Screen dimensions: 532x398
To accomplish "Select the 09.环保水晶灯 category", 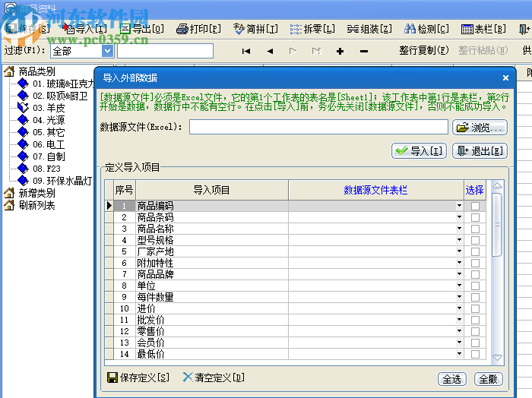I will pyautogui.click(x=62, y=181).
